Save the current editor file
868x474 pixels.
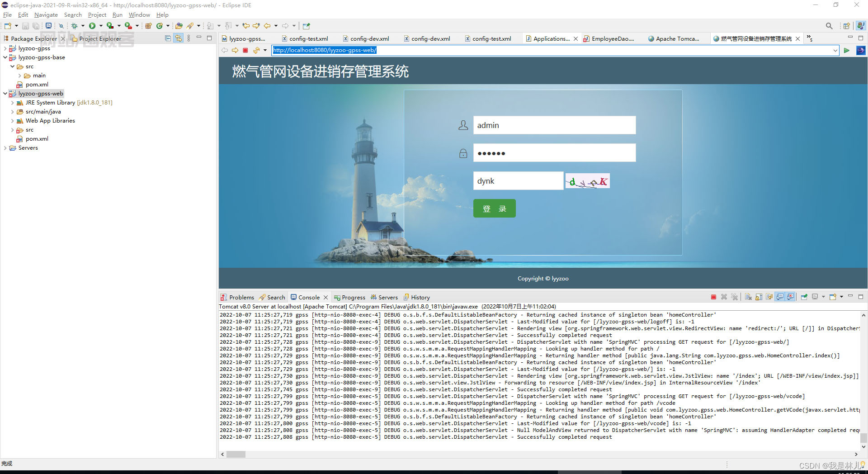[25, 26]
